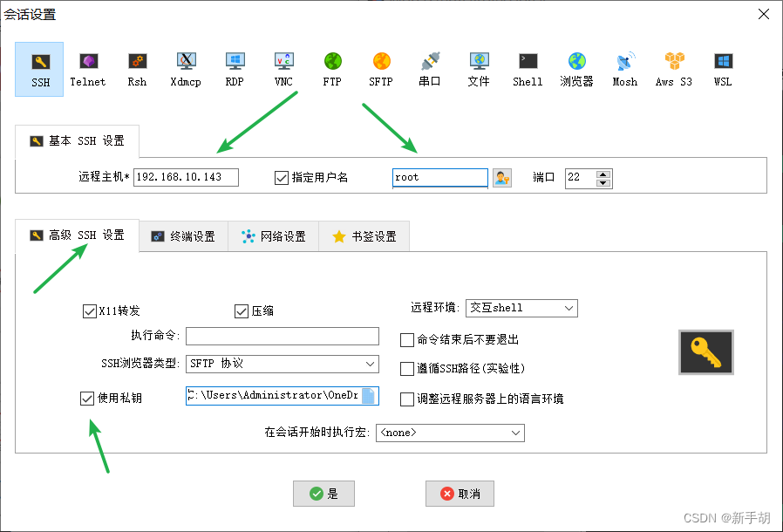
Task: Confirm settings with the 是 button
Action: 323,493
